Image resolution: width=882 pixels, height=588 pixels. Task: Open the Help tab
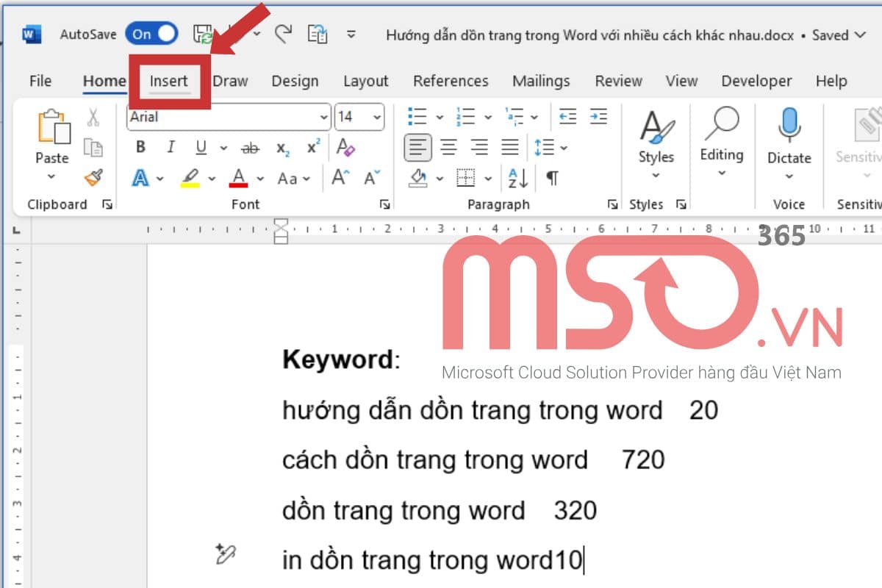831,81
